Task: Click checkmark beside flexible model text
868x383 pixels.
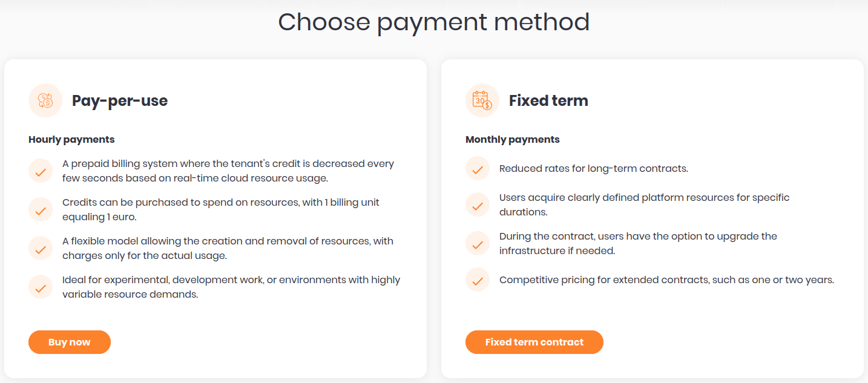Action: (x=41, y=249)
